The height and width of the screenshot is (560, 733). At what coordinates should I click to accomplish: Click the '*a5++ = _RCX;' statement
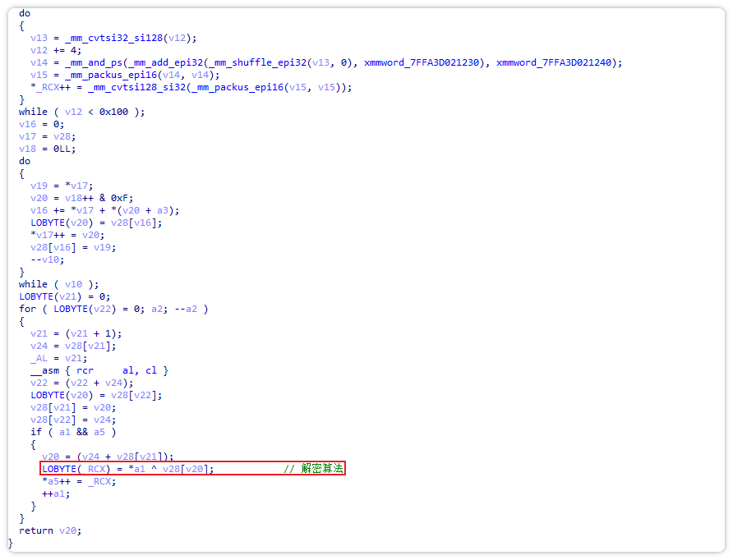[x=79, y=481]
